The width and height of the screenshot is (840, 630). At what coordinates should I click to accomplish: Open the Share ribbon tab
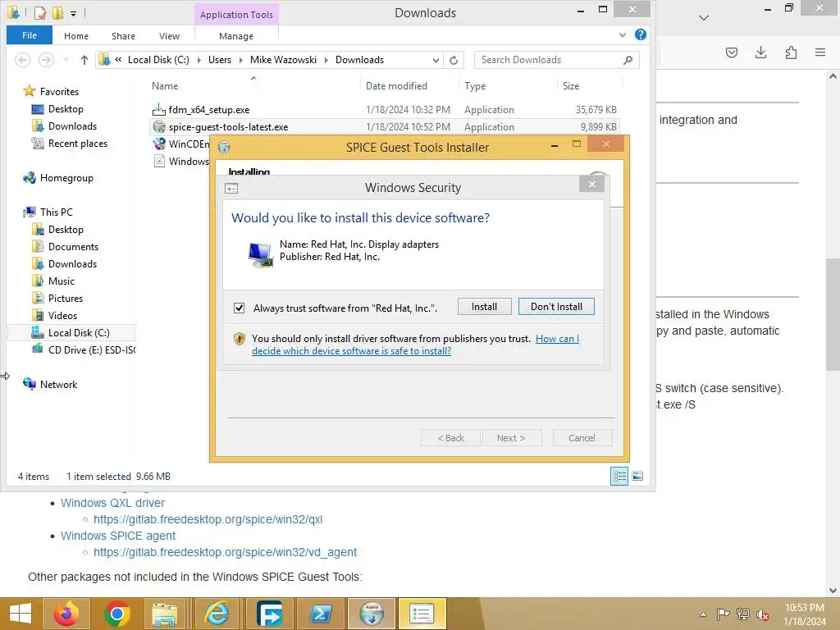click(123, 36)
